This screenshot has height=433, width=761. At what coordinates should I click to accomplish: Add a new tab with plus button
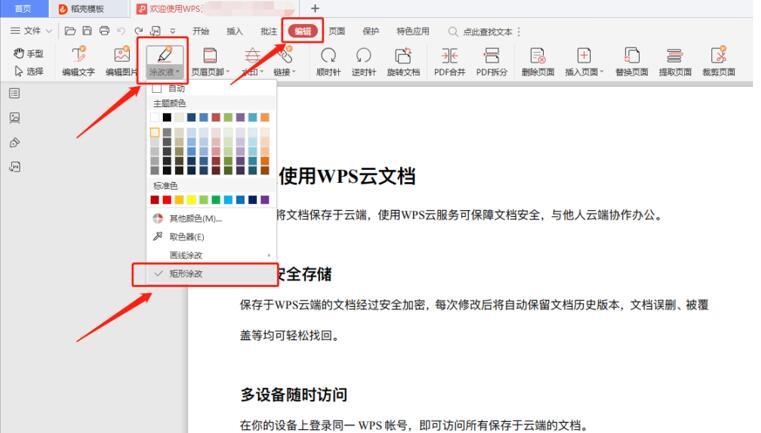315,8
